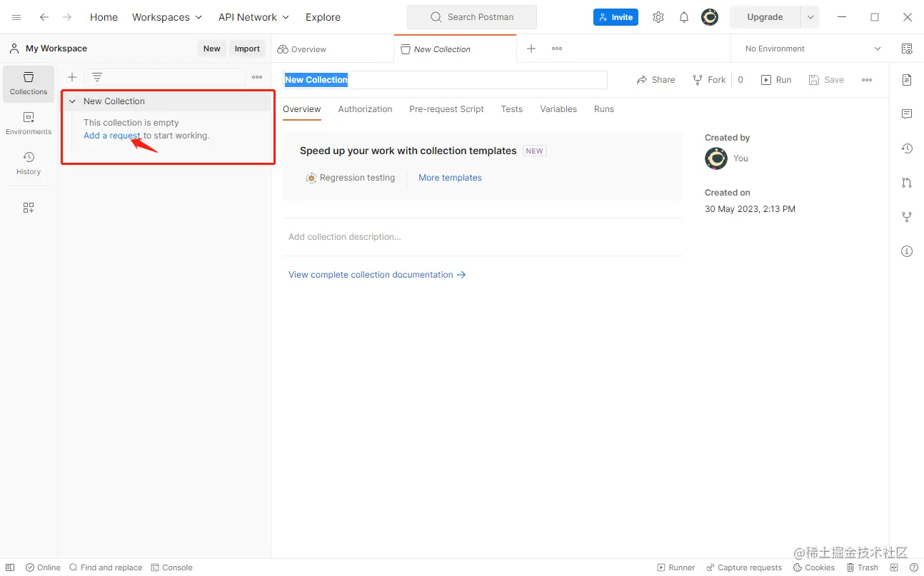The height and width of the screenshot is (576, 924).
Task: Open the notifications bell
Action: pyautogui.click(x=684, y=17)
